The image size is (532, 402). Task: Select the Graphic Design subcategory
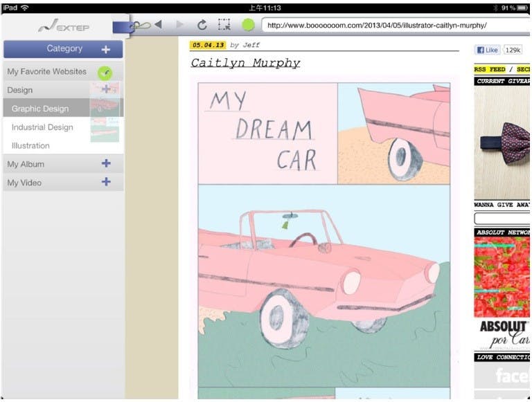point(63,109)
